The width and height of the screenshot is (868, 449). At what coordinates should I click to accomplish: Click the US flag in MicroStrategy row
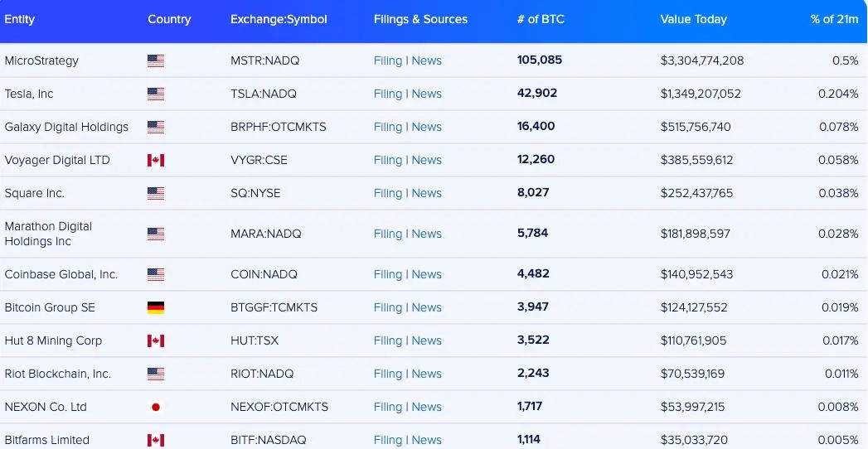156,60
